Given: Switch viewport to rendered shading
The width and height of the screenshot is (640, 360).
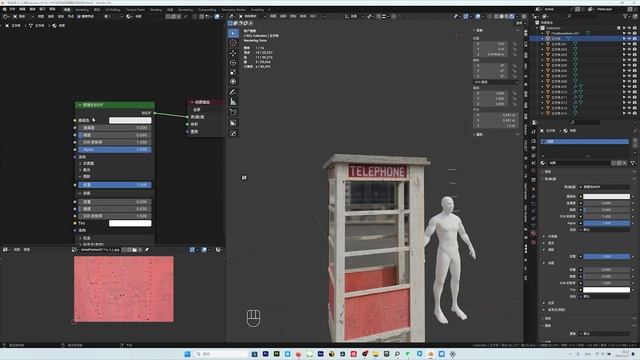Looking at the screenshot, I should (x=512, y=16).
